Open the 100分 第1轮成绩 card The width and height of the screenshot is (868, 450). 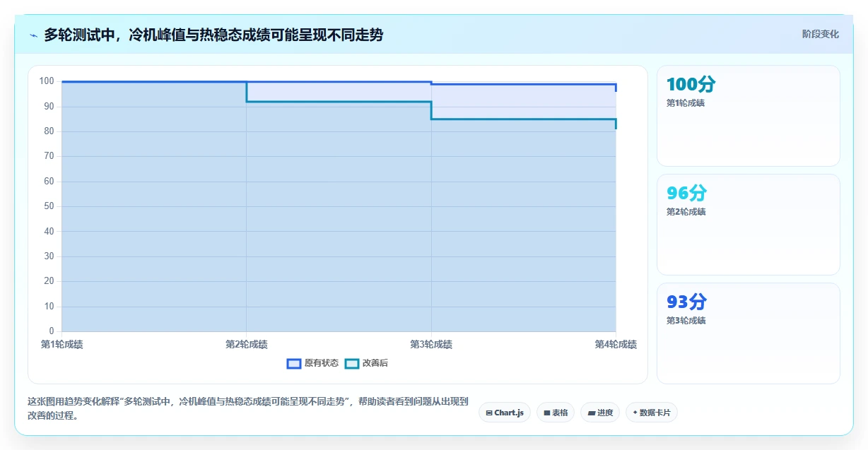[749, 116]
